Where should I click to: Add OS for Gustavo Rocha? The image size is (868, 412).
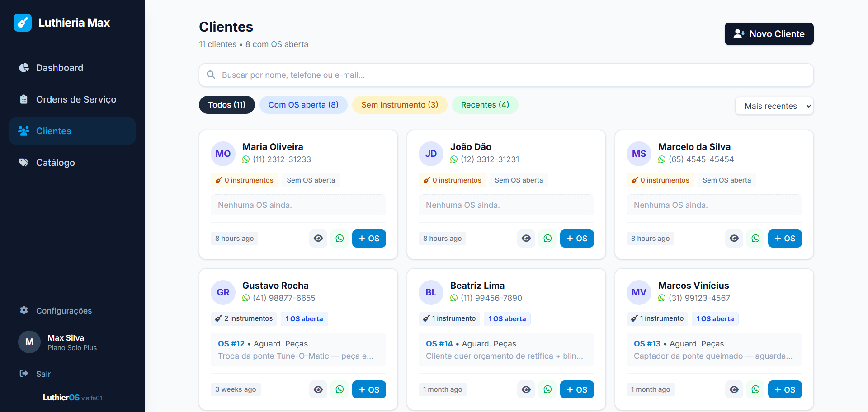point(369,389)
